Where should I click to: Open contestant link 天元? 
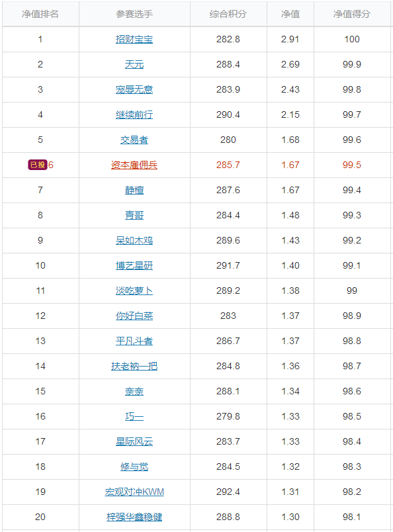(x=134, y=64)
